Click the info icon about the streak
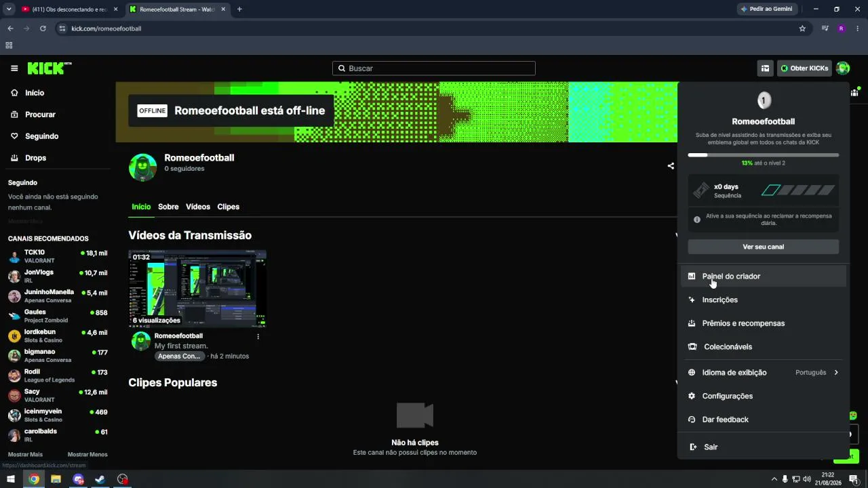This screenshot has width=868, height=488. (696, 220)
